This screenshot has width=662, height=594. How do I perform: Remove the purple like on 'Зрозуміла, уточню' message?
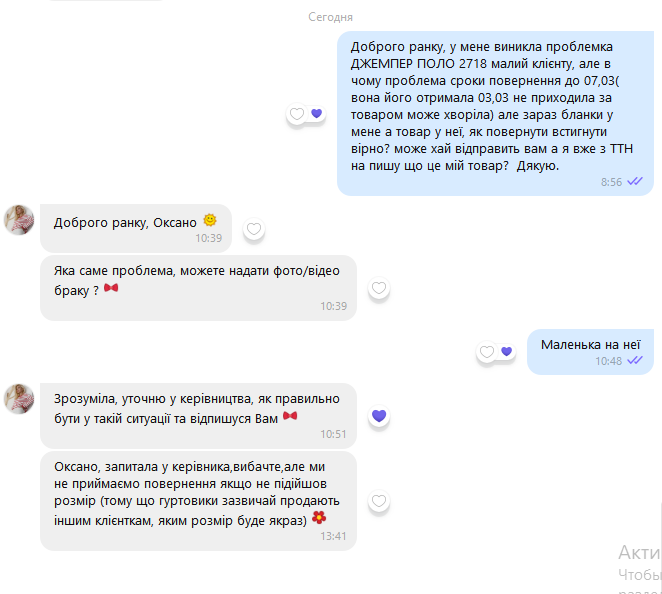point(379,416)
